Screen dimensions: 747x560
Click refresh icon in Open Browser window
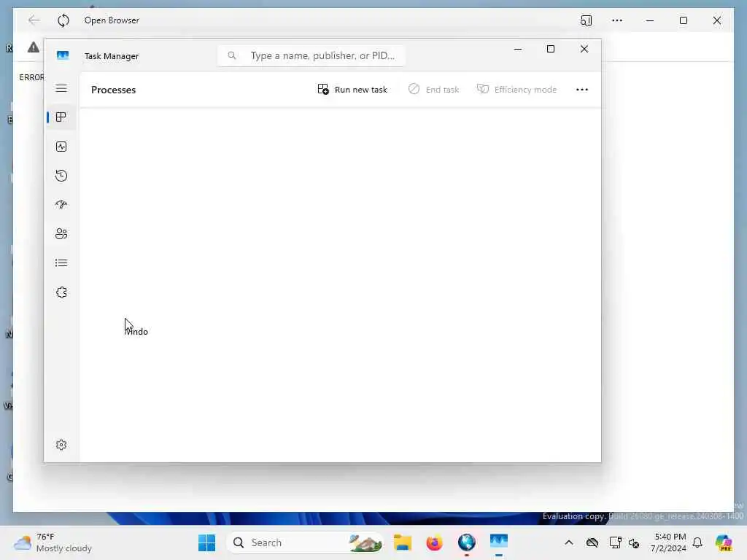63,20
